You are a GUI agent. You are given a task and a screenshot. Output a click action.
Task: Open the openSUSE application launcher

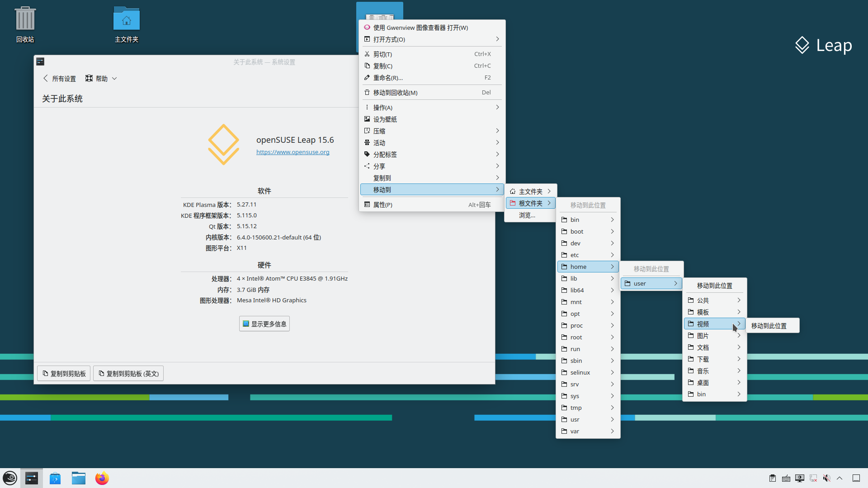10,478
